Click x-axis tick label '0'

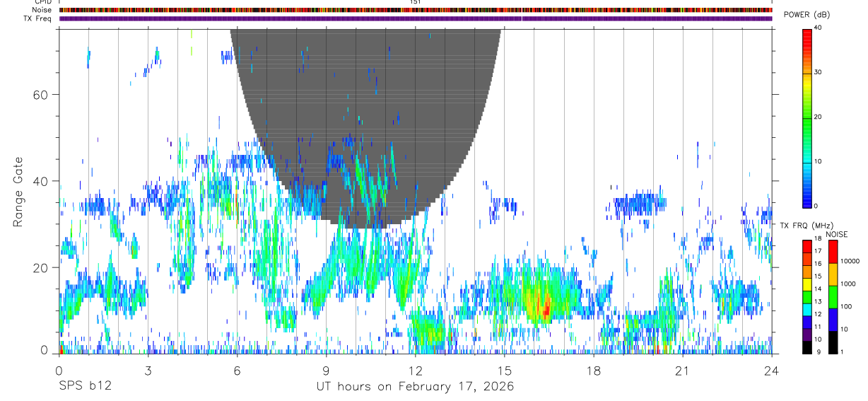(59, 371)
